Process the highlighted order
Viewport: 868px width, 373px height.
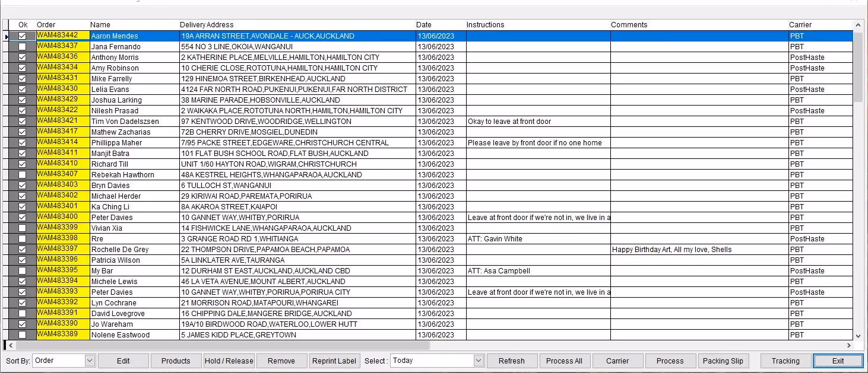point(670,361)
